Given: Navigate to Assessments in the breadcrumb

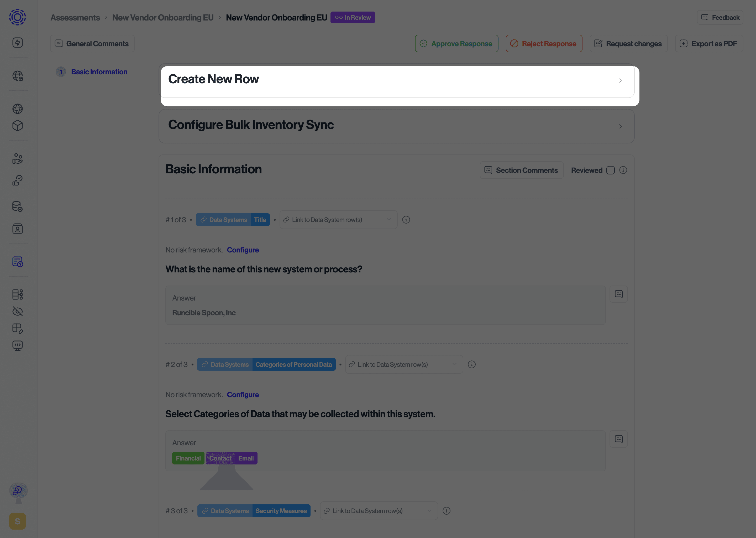Looking at the screenshot, I should (75, 17).
